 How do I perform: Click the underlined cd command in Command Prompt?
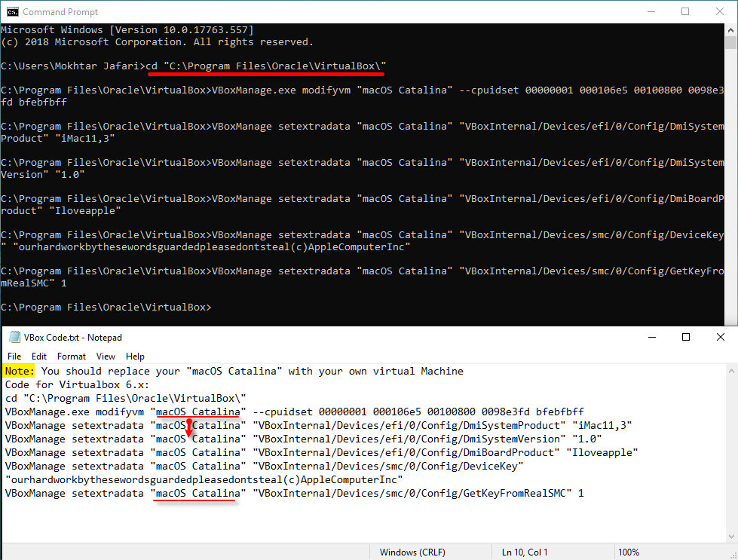[266, 66]
